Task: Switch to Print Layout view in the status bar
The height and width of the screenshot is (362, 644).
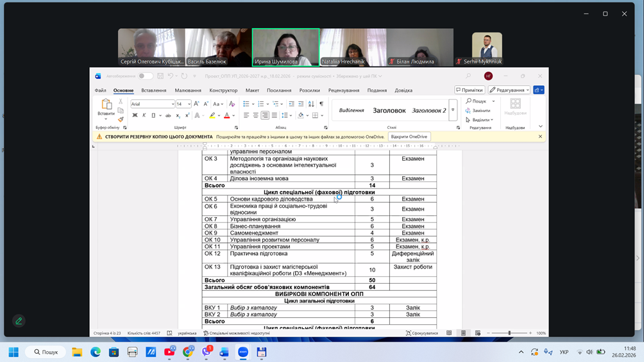Action: [463, 333]
